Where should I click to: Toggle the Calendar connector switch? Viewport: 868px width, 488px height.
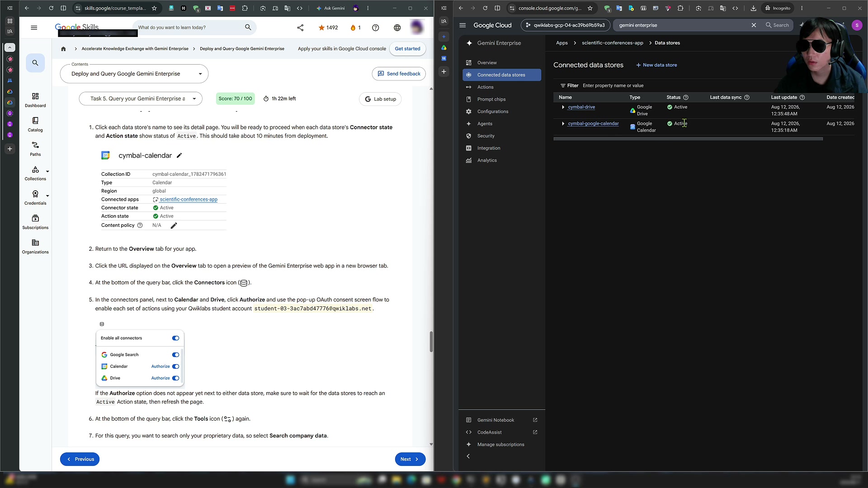click(175, 366)
